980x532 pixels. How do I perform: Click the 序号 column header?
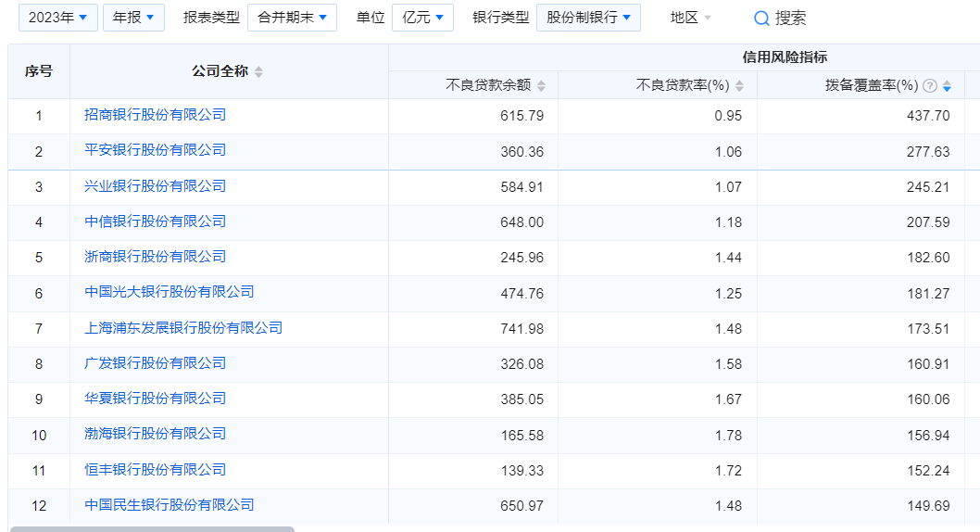[39, 71]
